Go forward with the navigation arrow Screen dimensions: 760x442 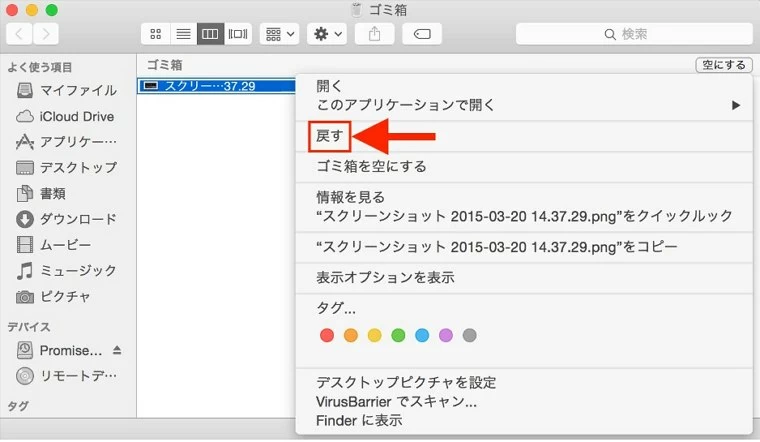tap(47, 34)
